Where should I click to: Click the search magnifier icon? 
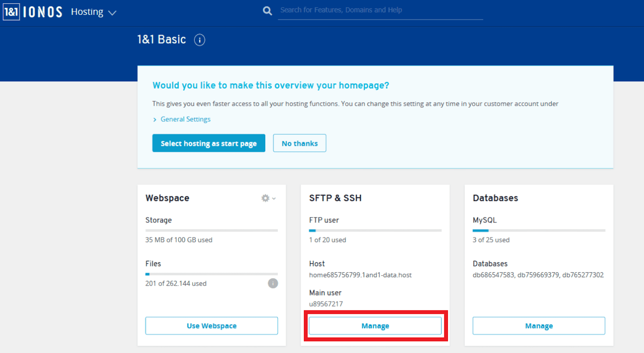tap(267, 10)
